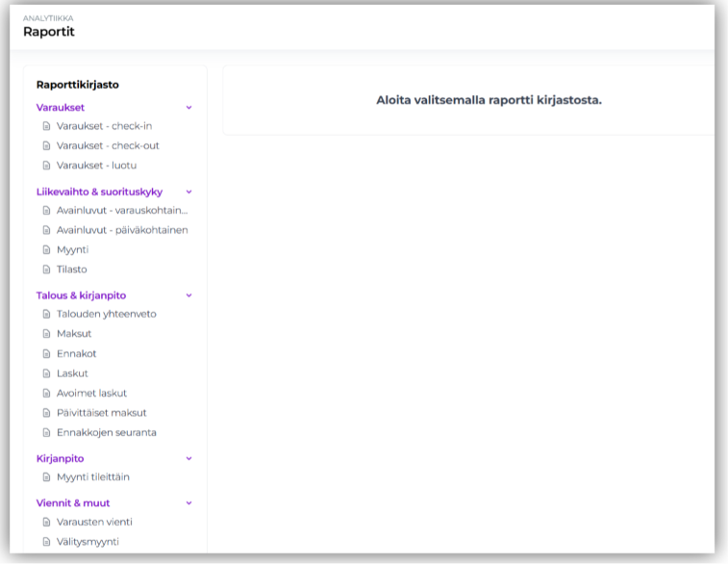Click document icon beside Varaukset - check-out
The height and width of the screenshot is (564, 728).
pos(46,145)
